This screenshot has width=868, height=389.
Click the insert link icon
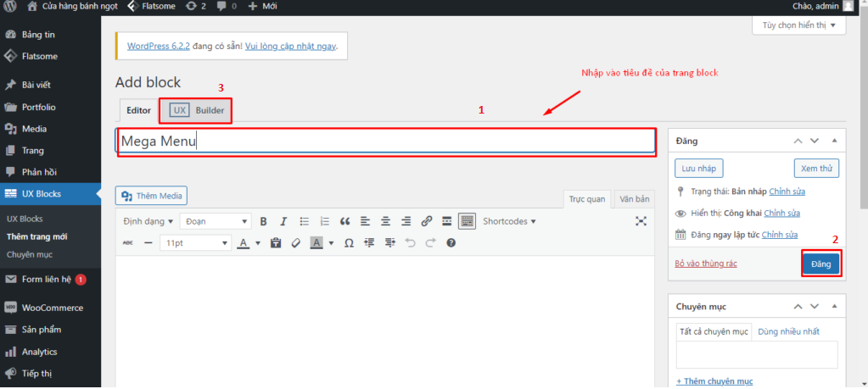(x=426, y=221)
